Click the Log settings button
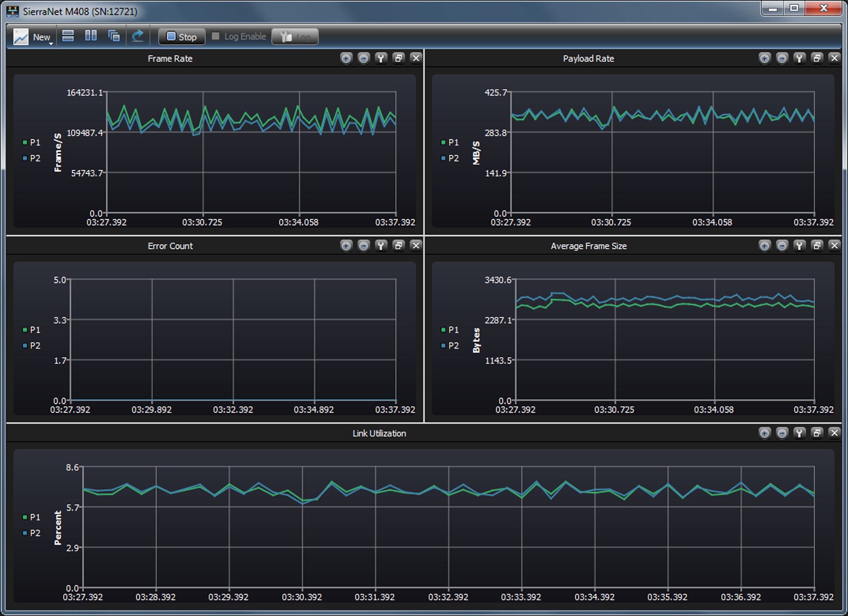848x616 pixels. tap(295, 37)
